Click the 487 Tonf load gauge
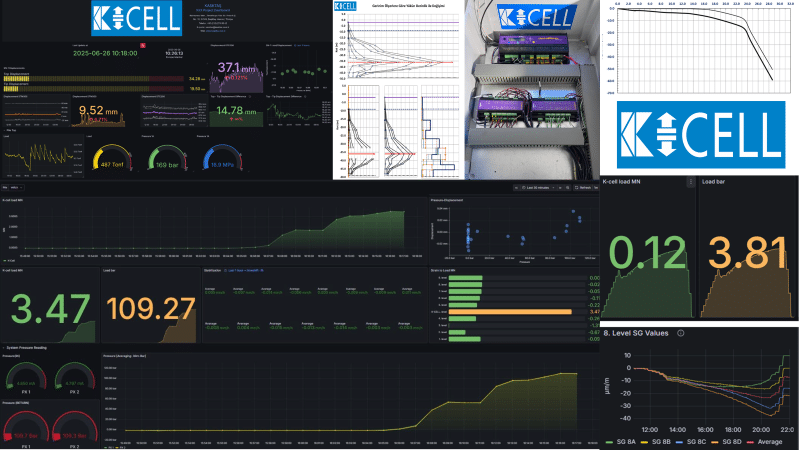This screenshot has width=800, height=450. pos(112,158)
